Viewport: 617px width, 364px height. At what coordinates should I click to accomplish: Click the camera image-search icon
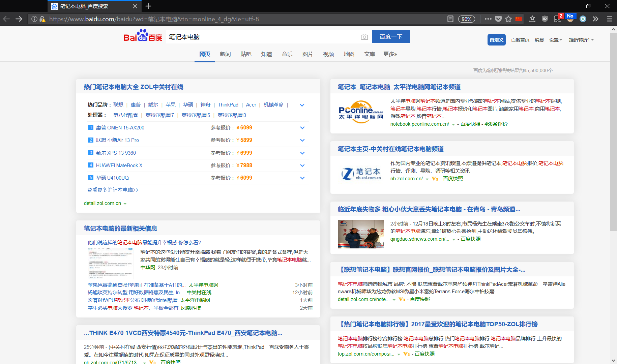(x=364, y=37)
